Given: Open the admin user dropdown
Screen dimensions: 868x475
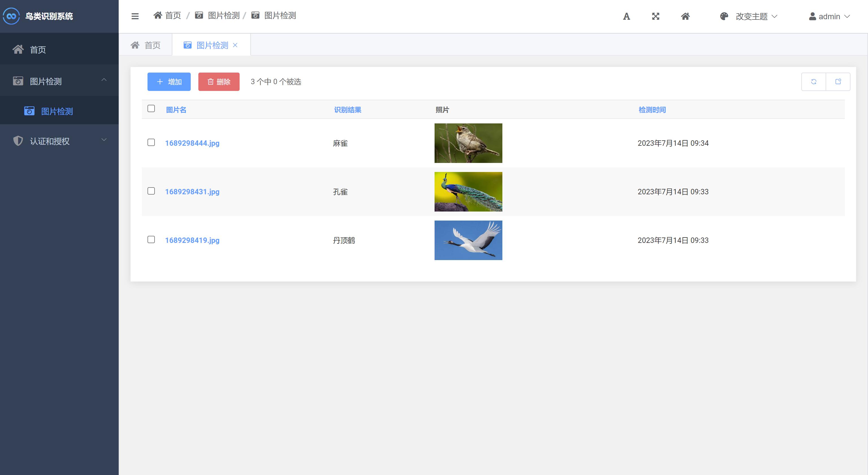Looking at the screenshot, I should (x=830, y=16).
